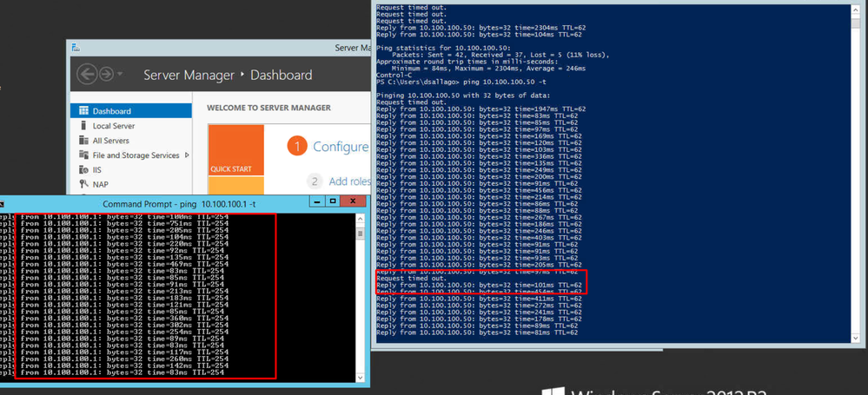The image size is (868, 395).
Task: Click the Add roles link, step 2
Action: click(348, 181)
